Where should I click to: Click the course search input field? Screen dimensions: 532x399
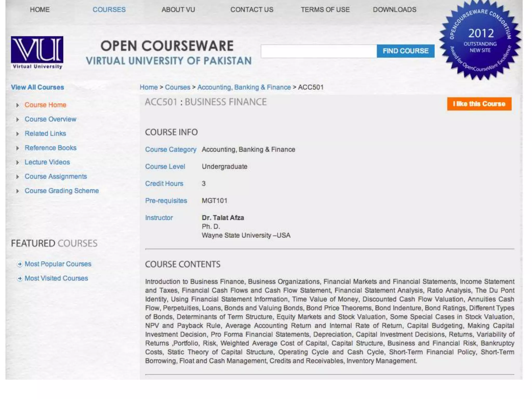coord(318,51)
